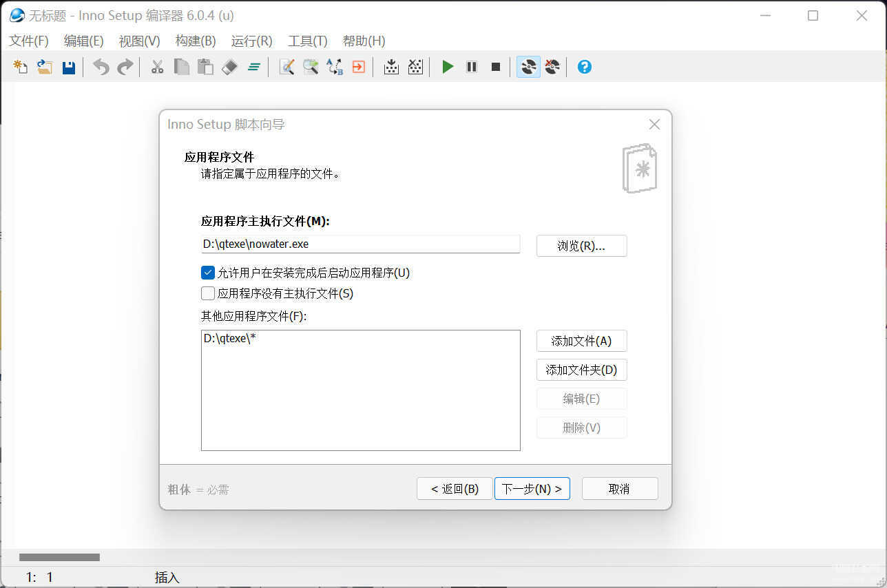Click the Select All lines icon
Image resolution: width=887 pixels, height=588 pixels.
click(253, 67)
